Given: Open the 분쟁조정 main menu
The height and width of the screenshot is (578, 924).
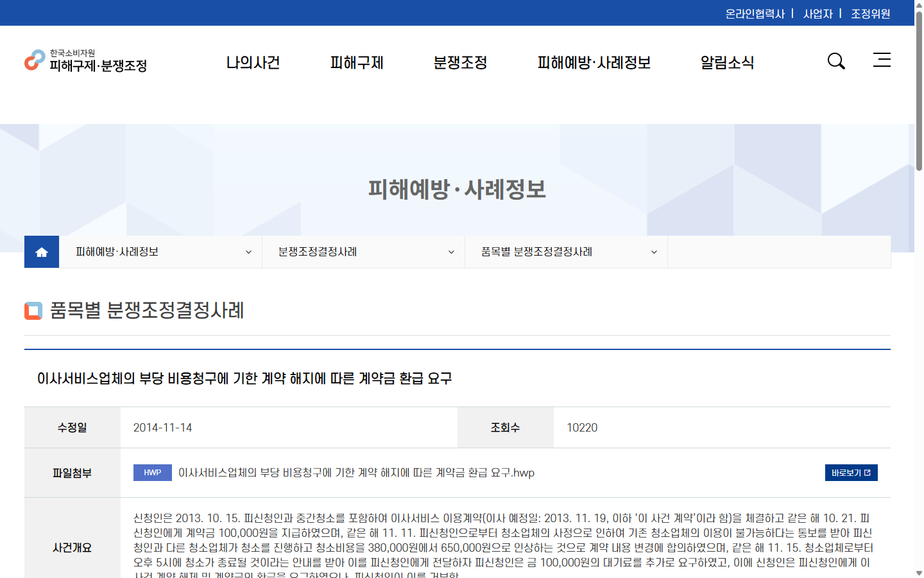Looking at the screenshot, I should tap(460, 62).
